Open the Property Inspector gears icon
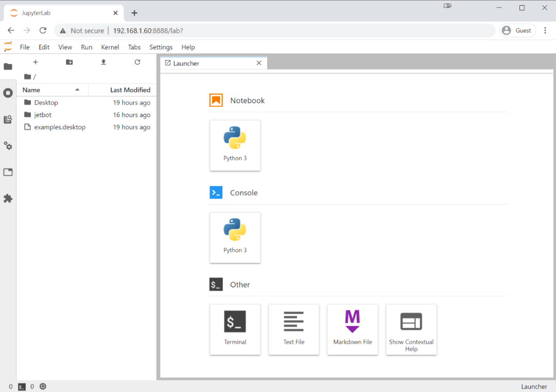Screen dimensions: 556x392 point(8,146)
